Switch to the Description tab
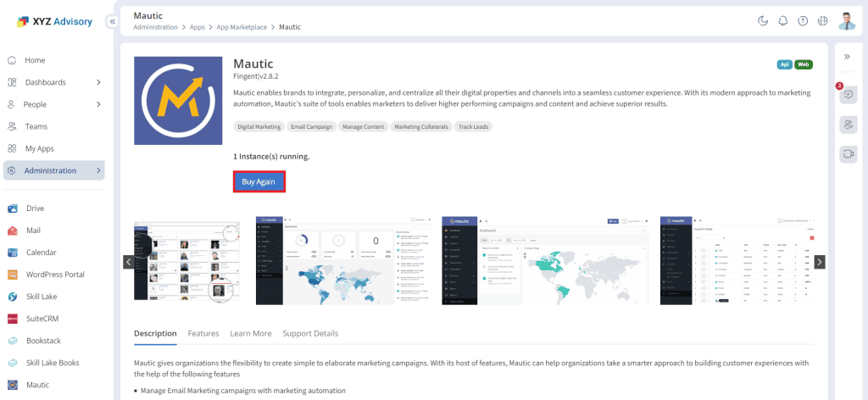The width and height of the screenshot is (868, 400). [x=156, y=334]
